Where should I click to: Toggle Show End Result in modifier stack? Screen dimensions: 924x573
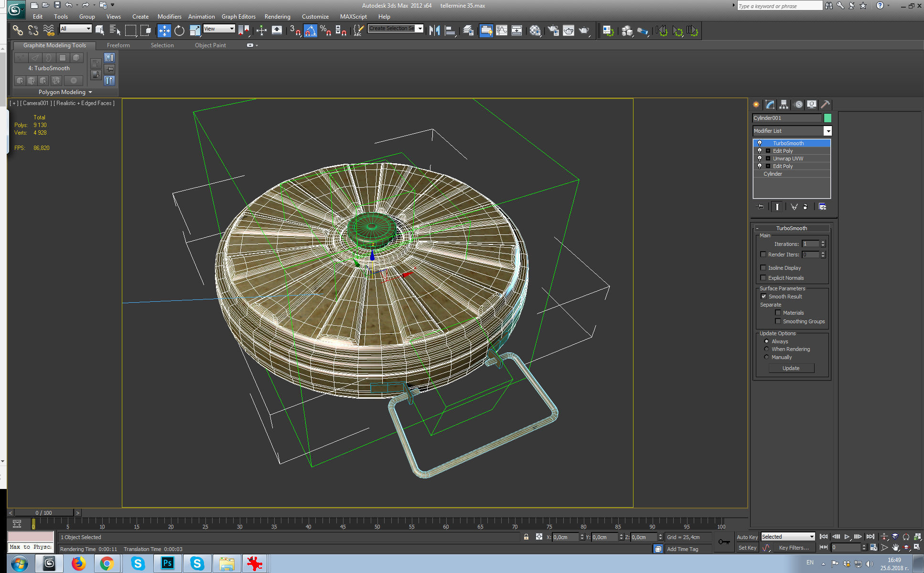tap(777, 207)
